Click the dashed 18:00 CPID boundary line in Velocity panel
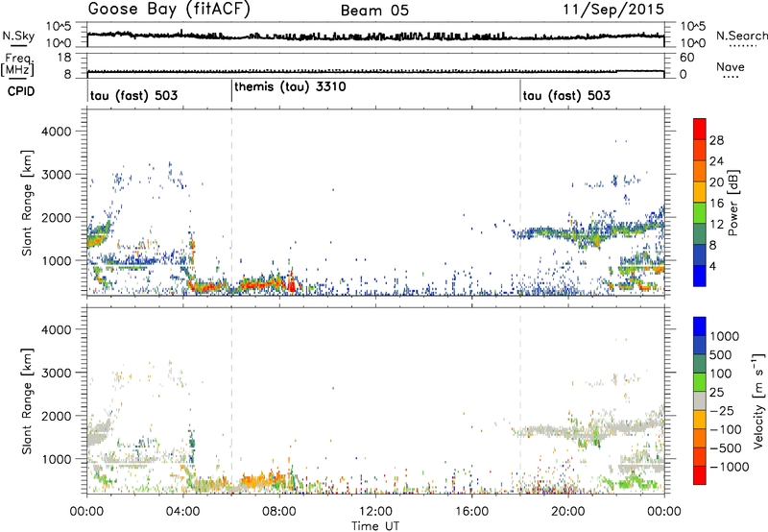Image resolution: width=768 pixels, height=532 pixels. [x=520, y=400]
